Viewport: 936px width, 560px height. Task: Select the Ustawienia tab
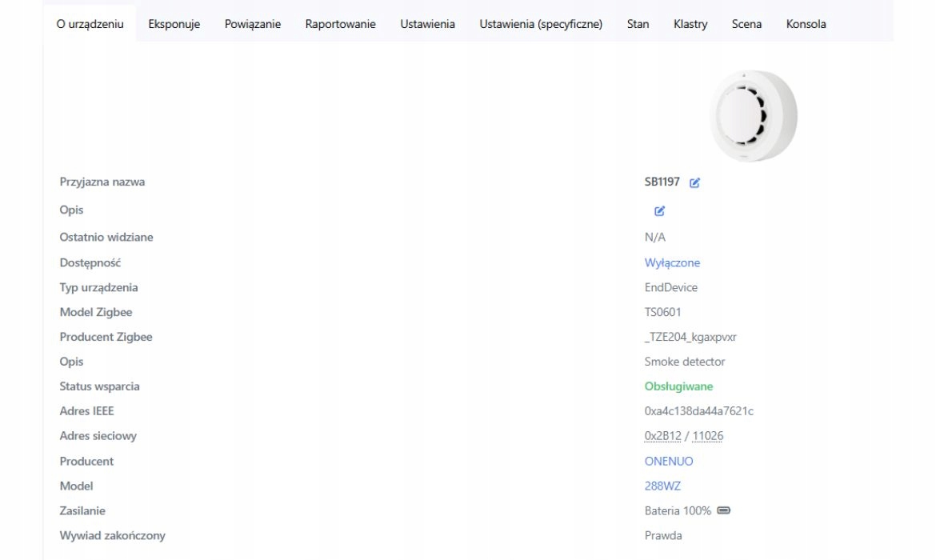click(x=427, y=24)
